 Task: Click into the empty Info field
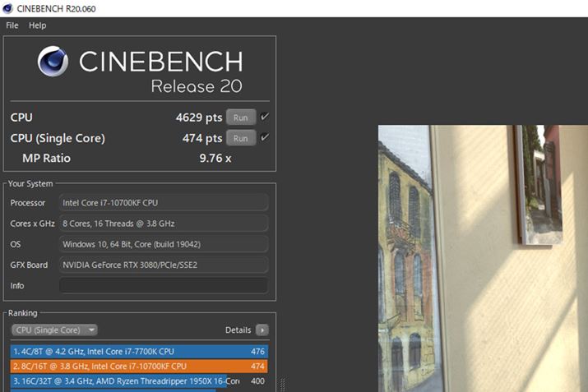pyautogui.click(x=164, y=285)
